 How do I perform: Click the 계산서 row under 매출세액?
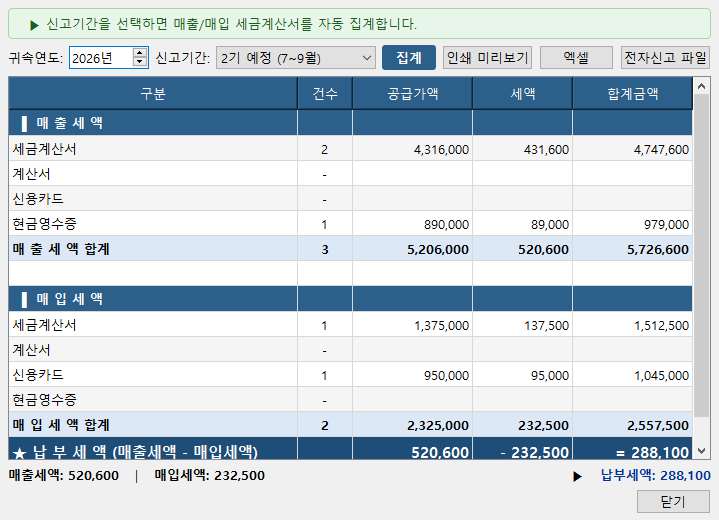pyautogui.click(x=350, y=174)
